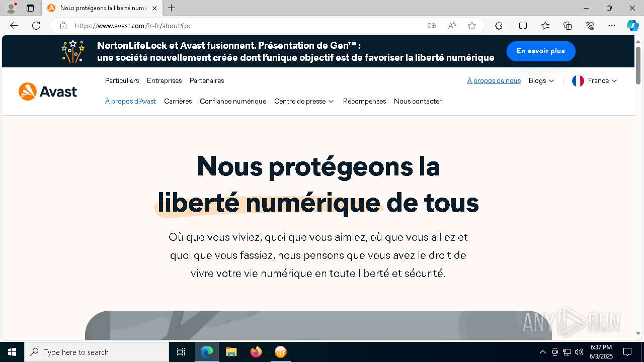
Task: Open the Edge profile avatar
Action: coord(11,8)
